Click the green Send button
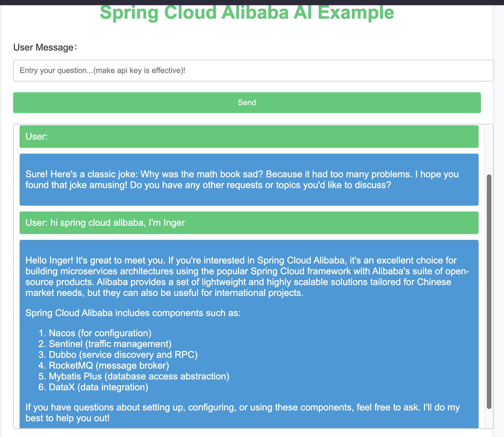This screenshot has width=504, height=437. tap(247, 103)
